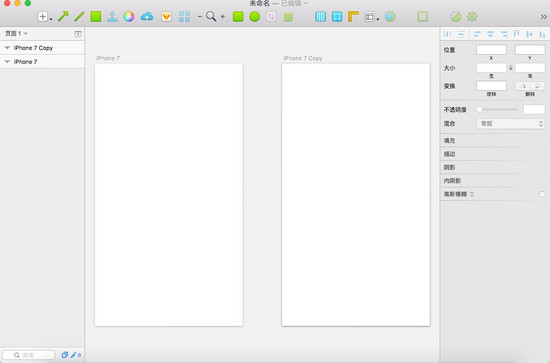Click the orange ruler corner icon
This screenshot has width=550, height=363.
click(x=353, y=16)
